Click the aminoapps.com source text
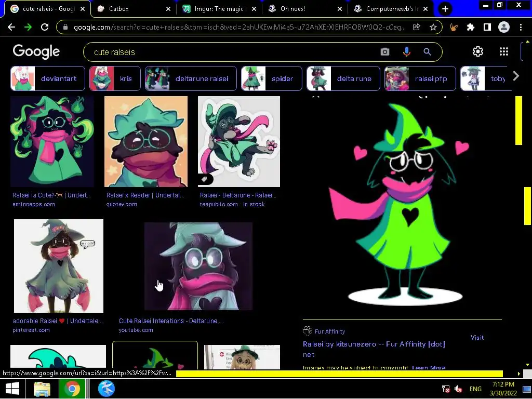The height and width of the screenshot is (399, 532). click(x=34, y=204)
